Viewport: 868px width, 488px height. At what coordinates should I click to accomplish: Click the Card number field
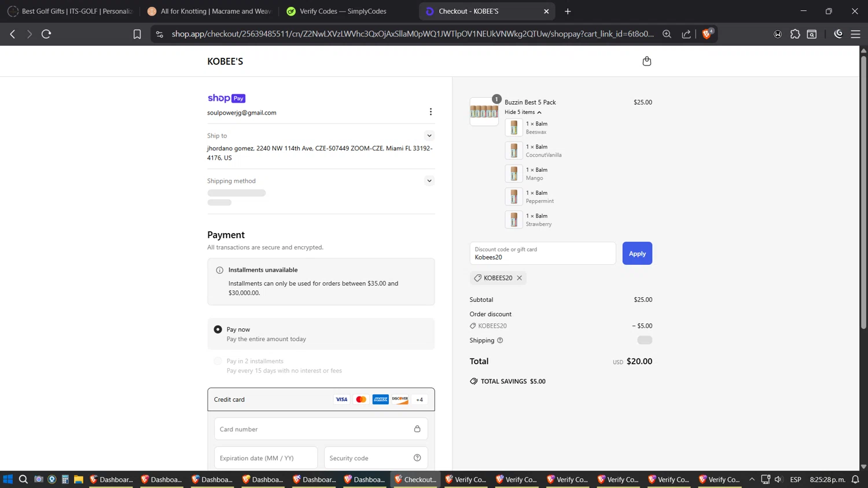tap(321, 429)
